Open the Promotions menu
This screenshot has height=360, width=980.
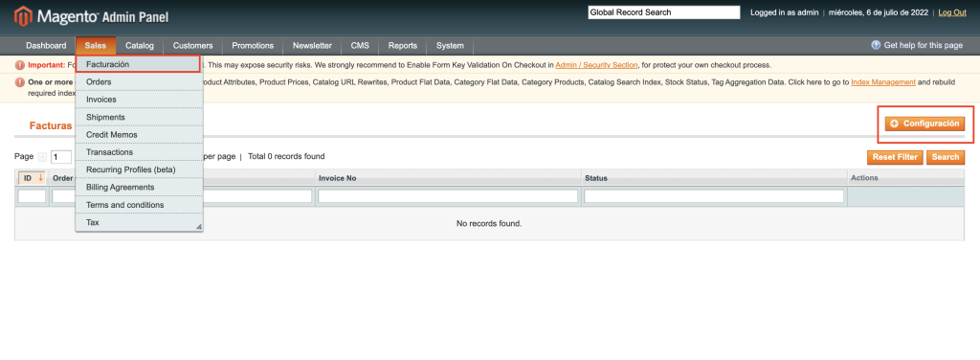[253, 46]
